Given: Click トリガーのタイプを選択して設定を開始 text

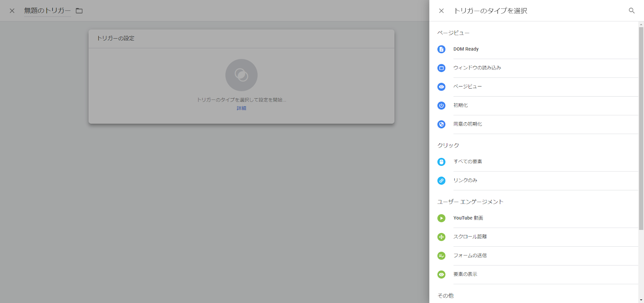Looking at the screenshot, I should [x=242, y=100].
